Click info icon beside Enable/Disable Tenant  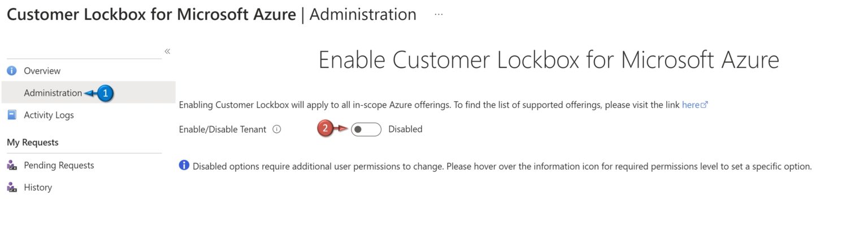[x=277, y=129]
